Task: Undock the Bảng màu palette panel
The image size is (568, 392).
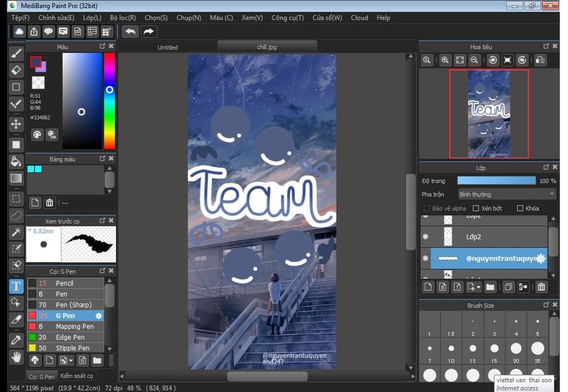Action: 102,159
